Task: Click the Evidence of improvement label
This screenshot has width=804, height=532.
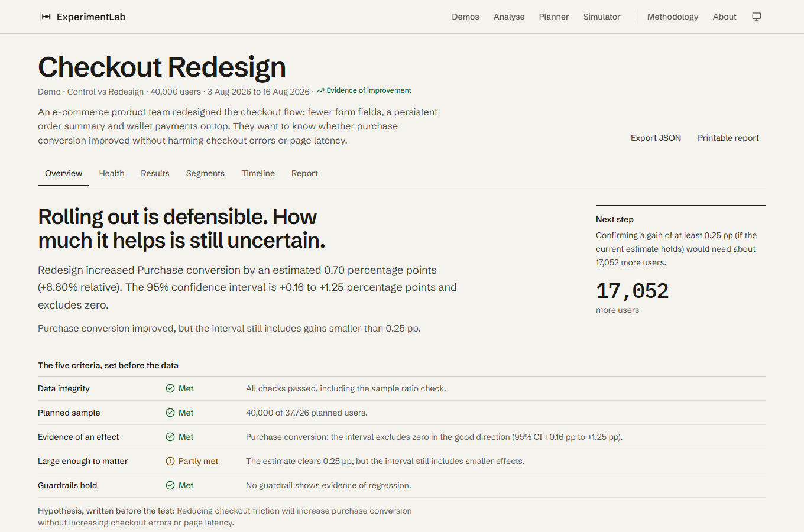Action: click(x=369, y=90)
